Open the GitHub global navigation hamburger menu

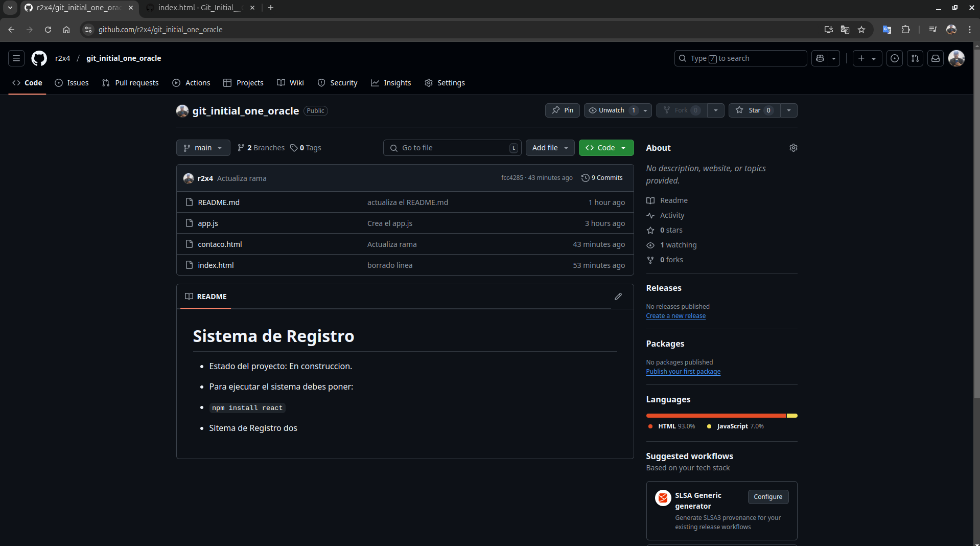click(16, 58)
